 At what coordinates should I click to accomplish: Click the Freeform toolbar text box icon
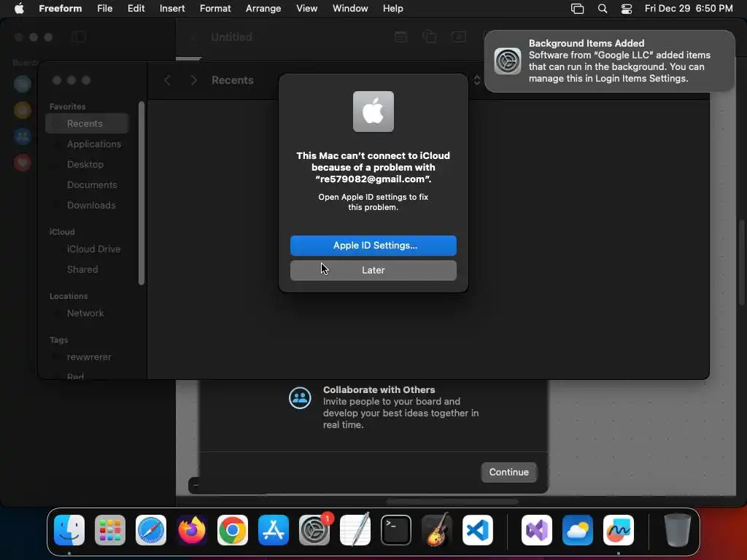459,36
